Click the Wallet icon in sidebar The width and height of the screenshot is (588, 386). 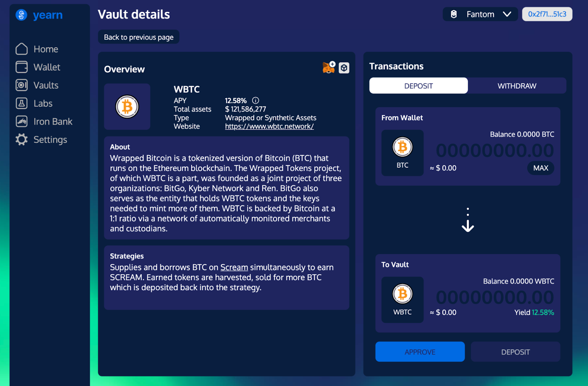(x=22, y=67)
